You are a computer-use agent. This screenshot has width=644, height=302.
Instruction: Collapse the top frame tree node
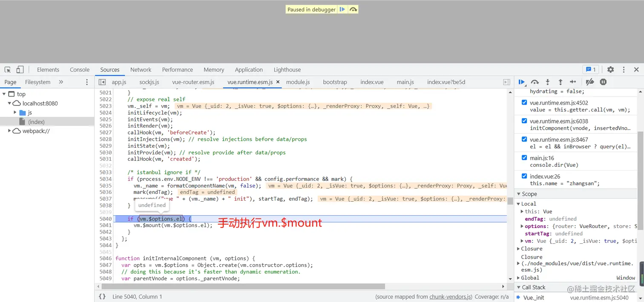click(x=4, y=94)
